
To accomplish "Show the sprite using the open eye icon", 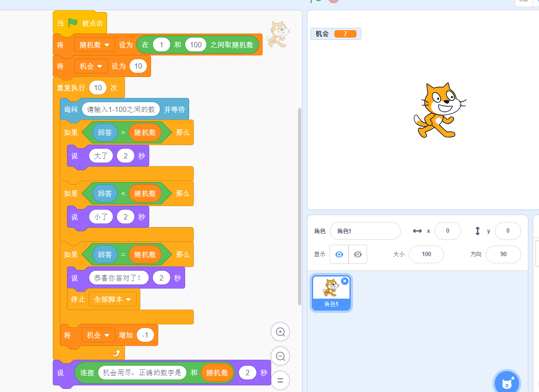I will pos(339,254).
